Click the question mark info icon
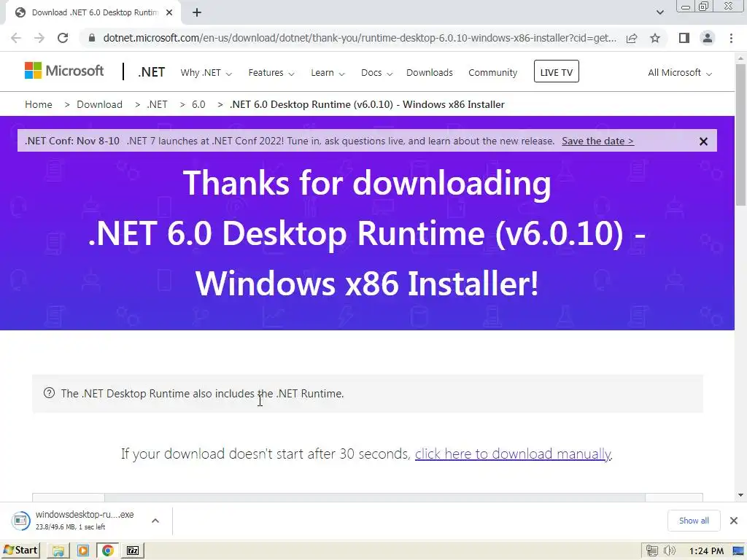Screen dimensions: 747x560 (x=49, y=393)
